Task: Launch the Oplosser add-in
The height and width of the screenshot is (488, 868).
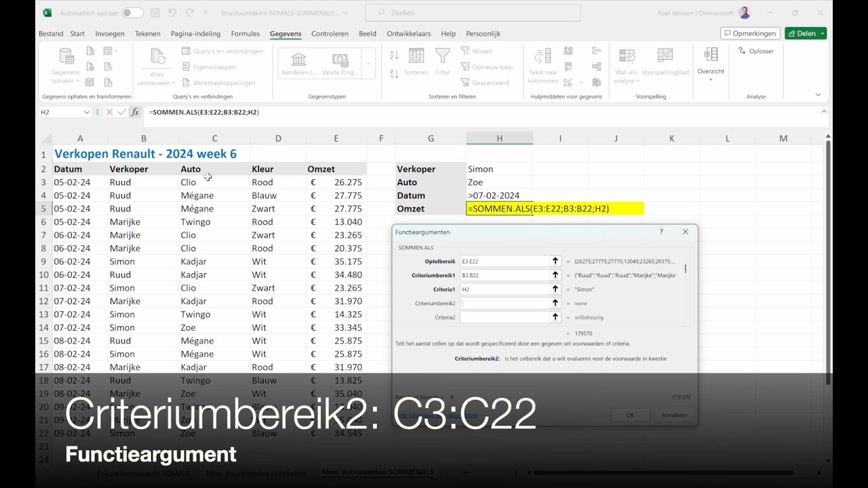Action: 756,51
